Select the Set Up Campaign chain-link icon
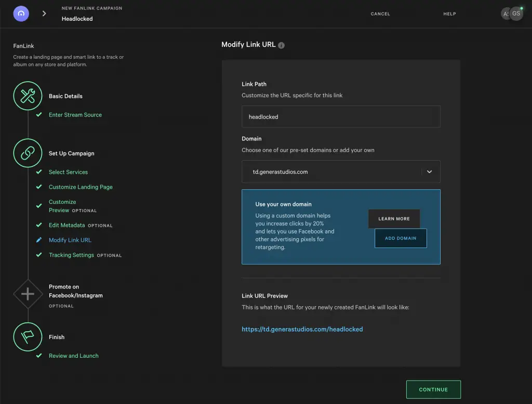 coord(28,153)
